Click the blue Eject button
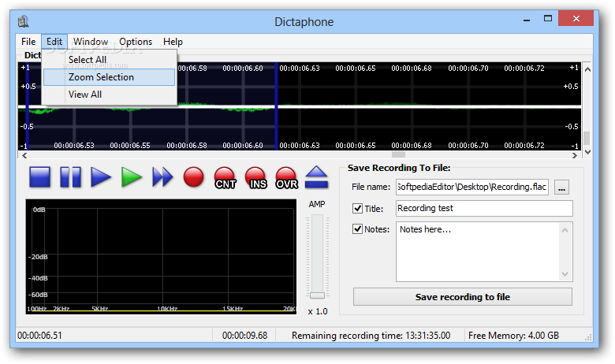Screen dimensions: 615x364 pyautogui.click(x=316, y=177)
